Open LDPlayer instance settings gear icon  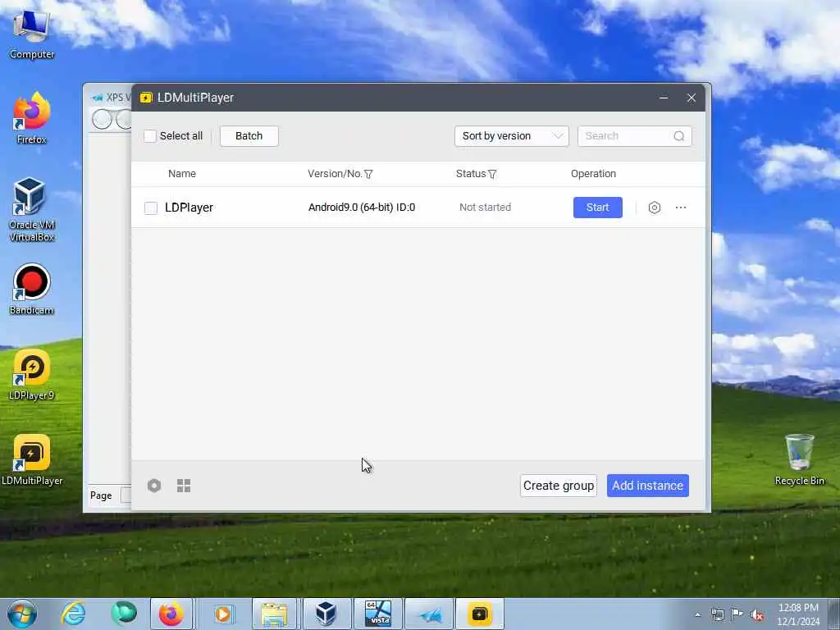point(654,208)
